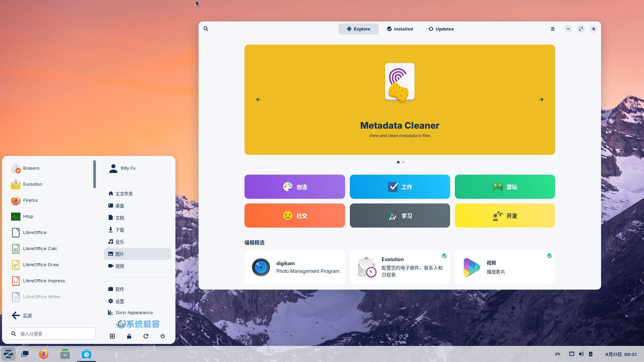
Task: Click the 创造 category button
Action: pos(294,186)
